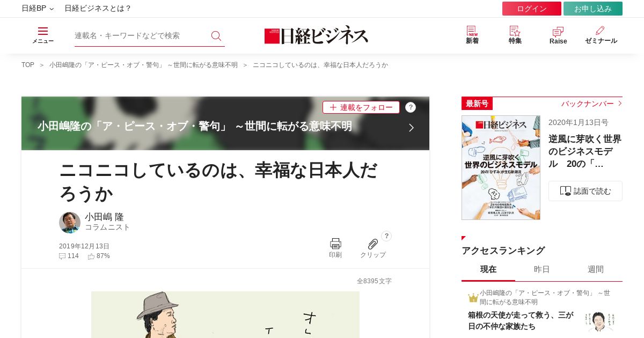Open help icon above クリップ

386,236
